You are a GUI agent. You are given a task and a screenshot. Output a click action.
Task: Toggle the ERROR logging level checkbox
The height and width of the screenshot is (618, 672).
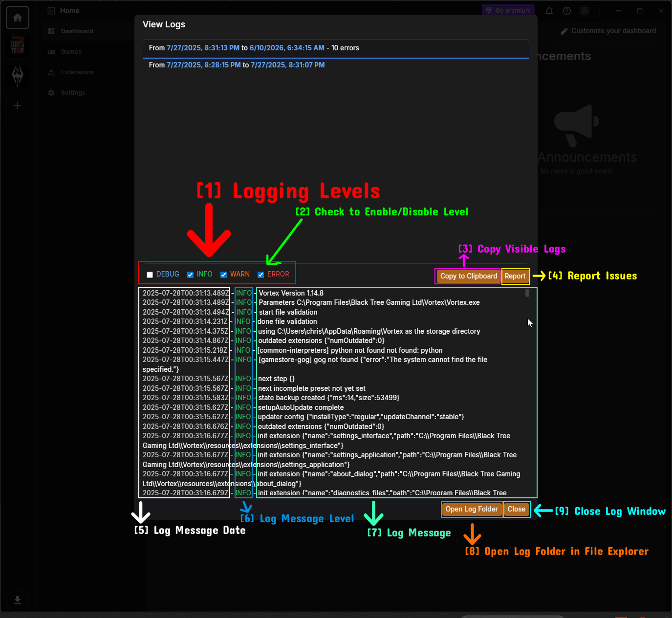261,275
